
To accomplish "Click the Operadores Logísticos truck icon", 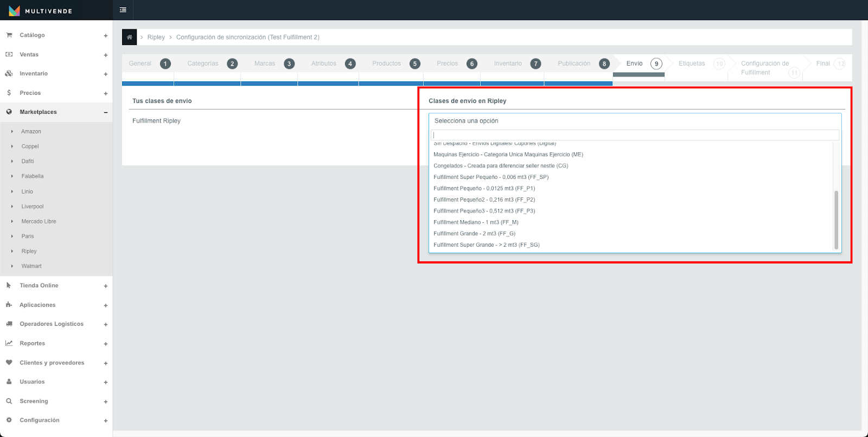I will [x=9, y=324].
